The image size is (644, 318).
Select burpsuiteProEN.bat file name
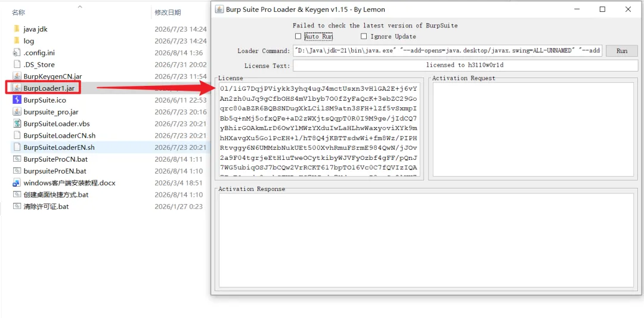(x=55, y=171)
